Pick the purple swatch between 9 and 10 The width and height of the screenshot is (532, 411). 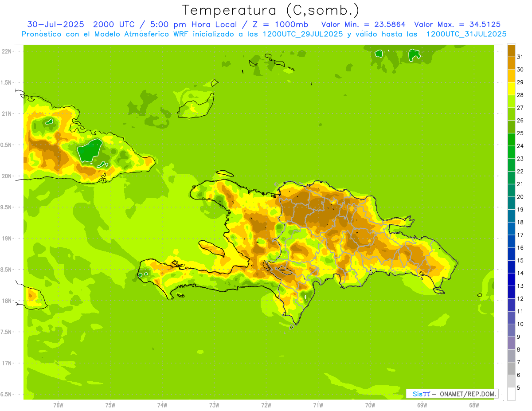pyautogui.click(x=511, y=330)
